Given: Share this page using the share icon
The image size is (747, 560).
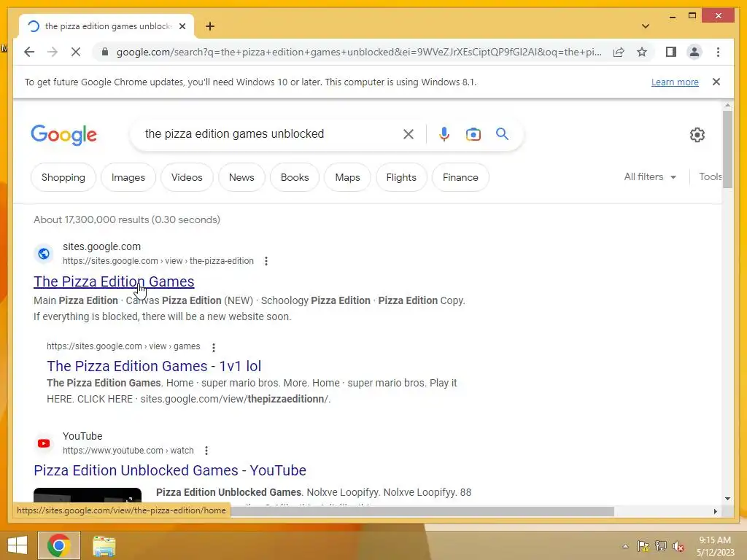Looking at the screenshot, I should (619, 52).
